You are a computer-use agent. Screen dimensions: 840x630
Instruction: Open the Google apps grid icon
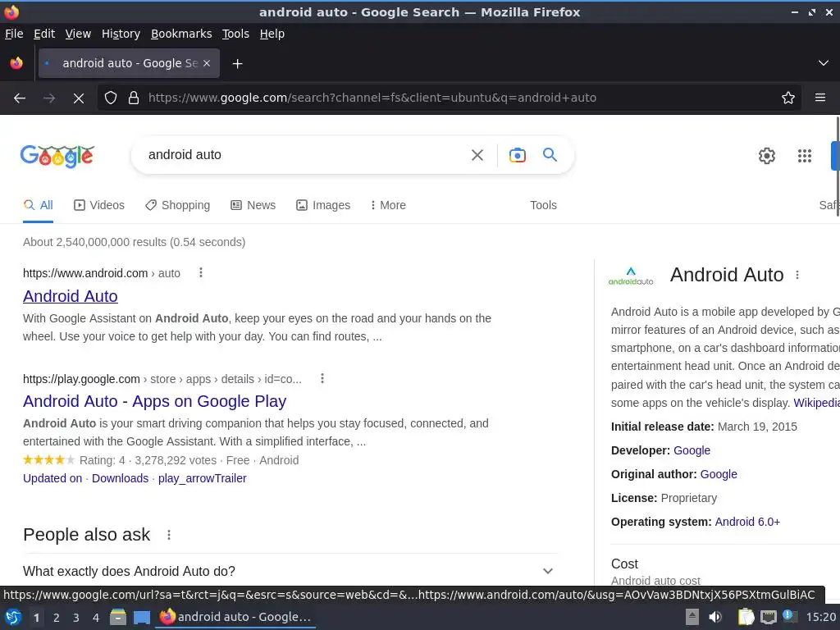(804, 156)
